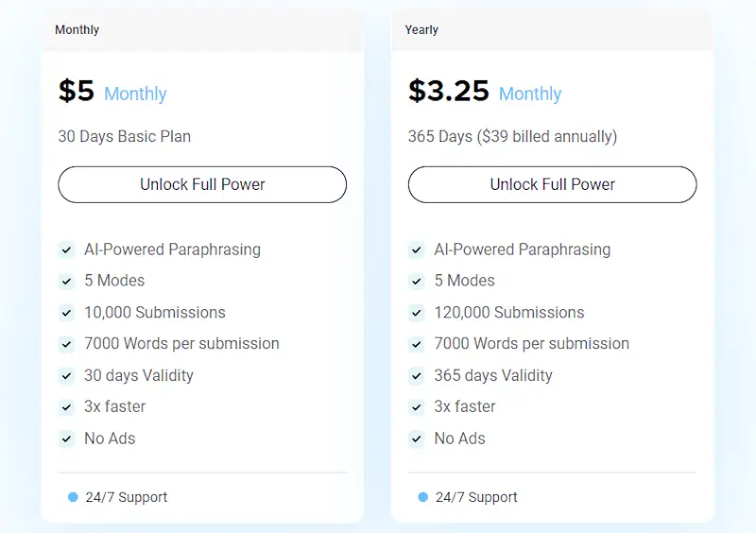Viewport: 756px width, 533px height.
Task: Click checkmark next to 30 days Validity
Action: tap(66, 376)
